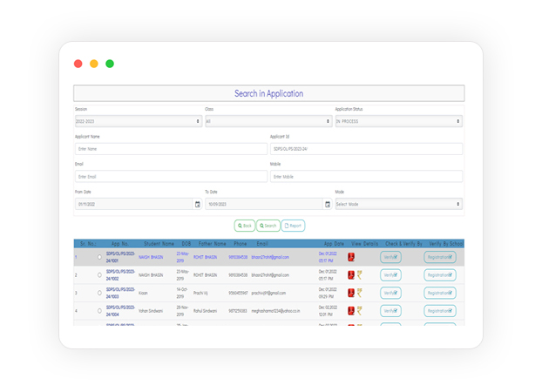Click application number link ending 24/1001
This screenshot has width=542, height=392.
click(120, 257)
